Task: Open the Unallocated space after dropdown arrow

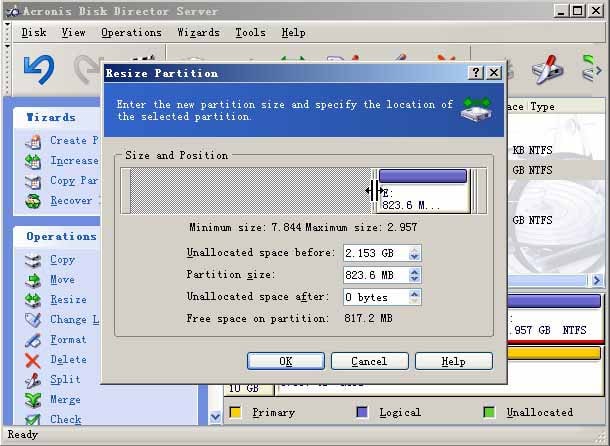Action: tap(415, 298)
